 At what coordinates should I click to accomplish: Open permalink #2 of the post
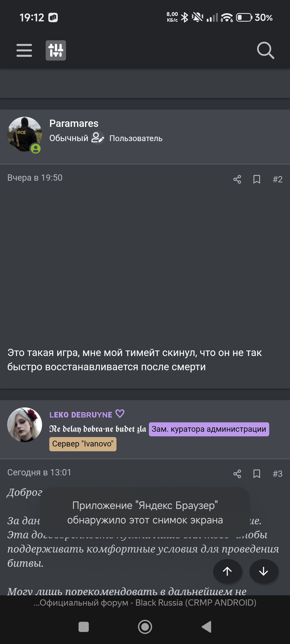(277, 179)
